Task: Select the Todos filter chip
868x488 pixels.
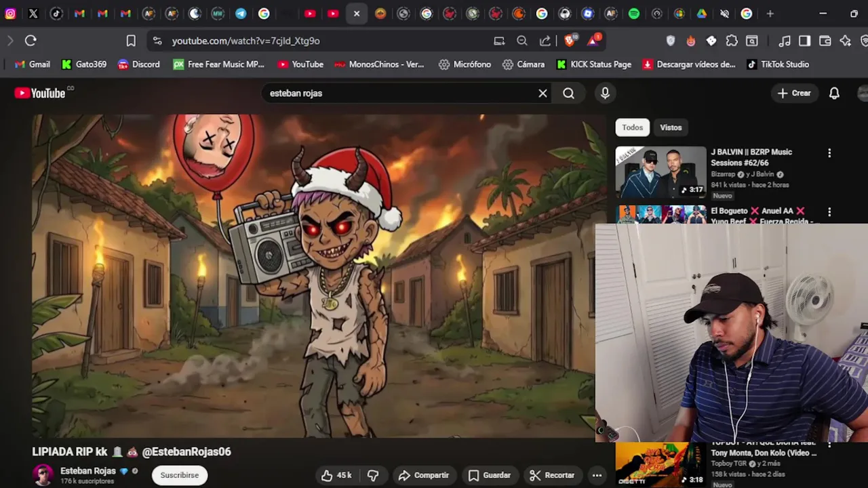Action: (x=633, y=127)
